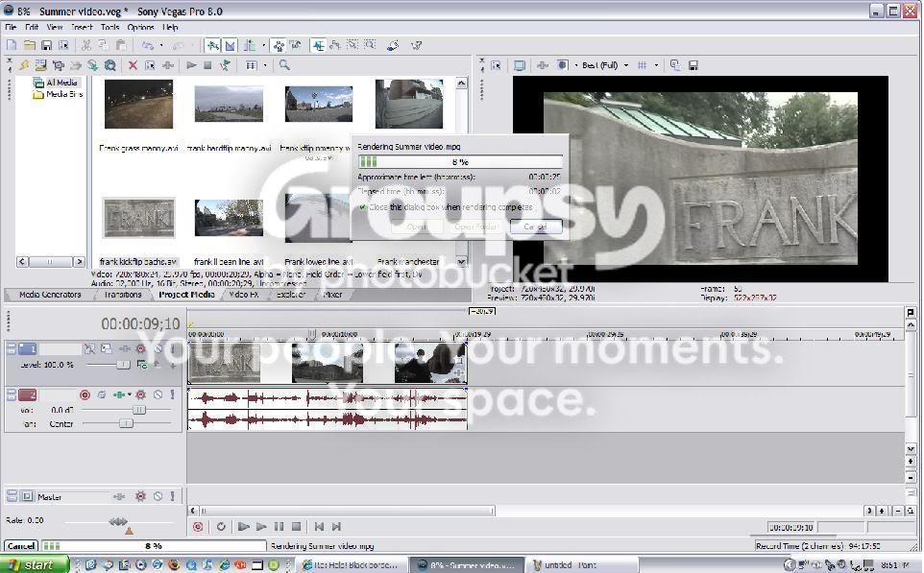The height and width of the screenshot is (573, 924).
Task: Click the record button in transport bar
Action: (x=198, y=527)
